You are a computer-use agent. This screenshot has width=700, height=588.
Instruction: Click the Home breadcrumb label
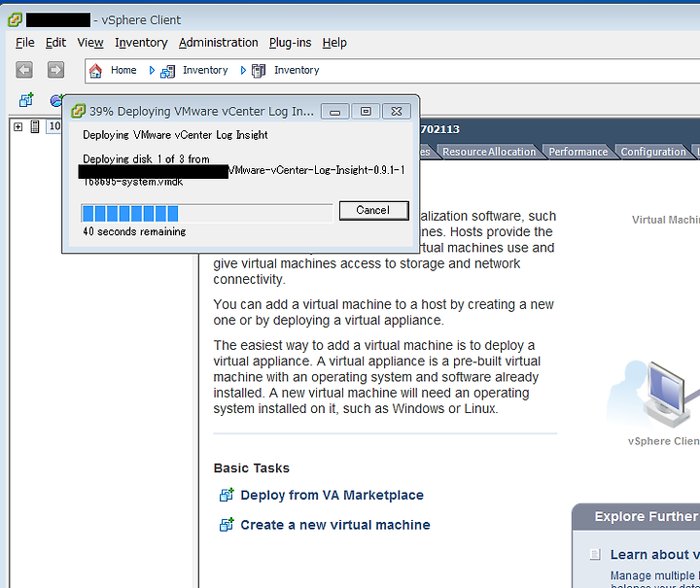[123, 70]
